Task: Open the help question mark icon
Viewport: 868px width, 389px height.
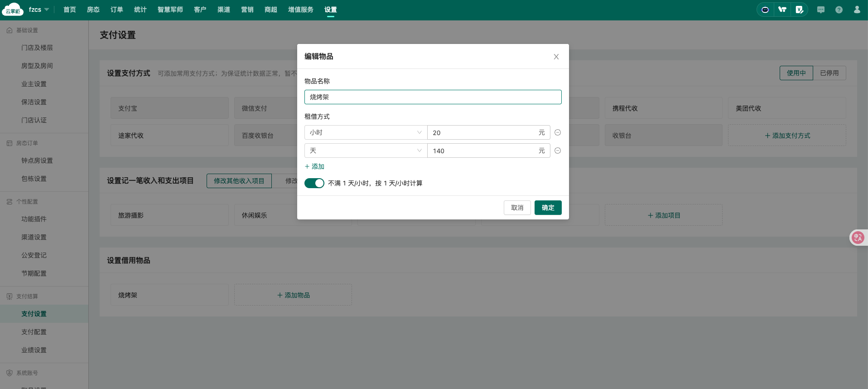Action: [x=839, y=10]
